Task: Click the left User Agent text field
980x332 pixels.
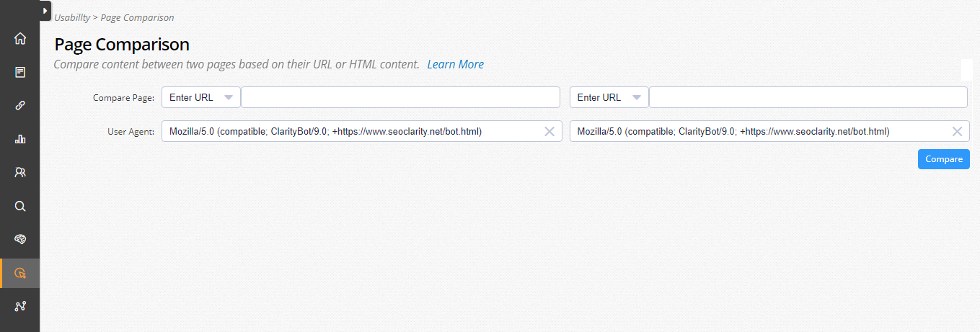Action: tap(353, 131)
